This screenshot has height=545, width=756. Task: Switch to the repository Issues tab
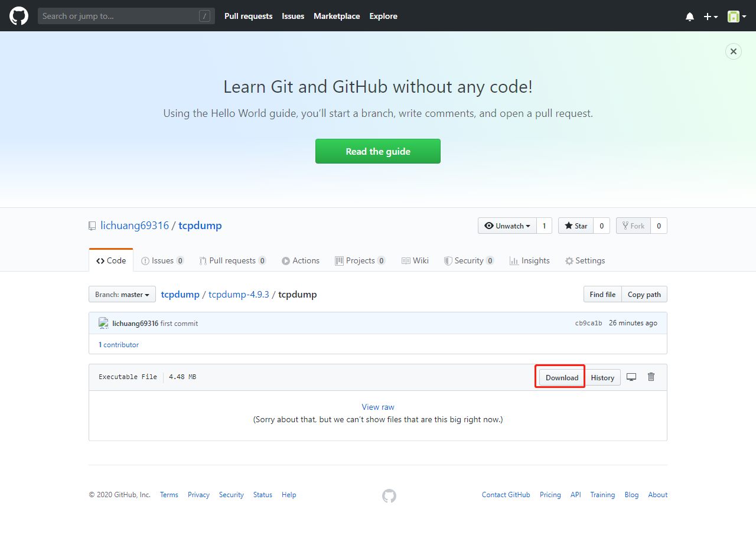pyautogui.click(x=162, y=260)
